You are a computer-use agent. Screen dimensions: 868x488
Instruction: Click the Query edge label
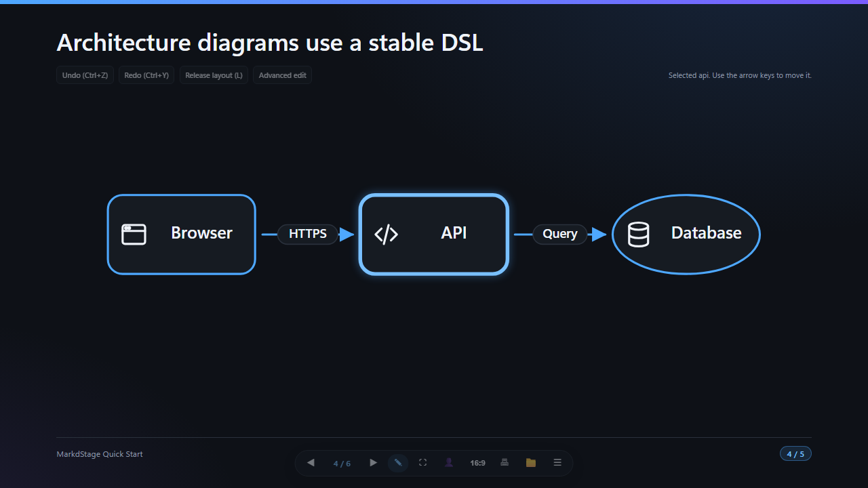[560, 234]
